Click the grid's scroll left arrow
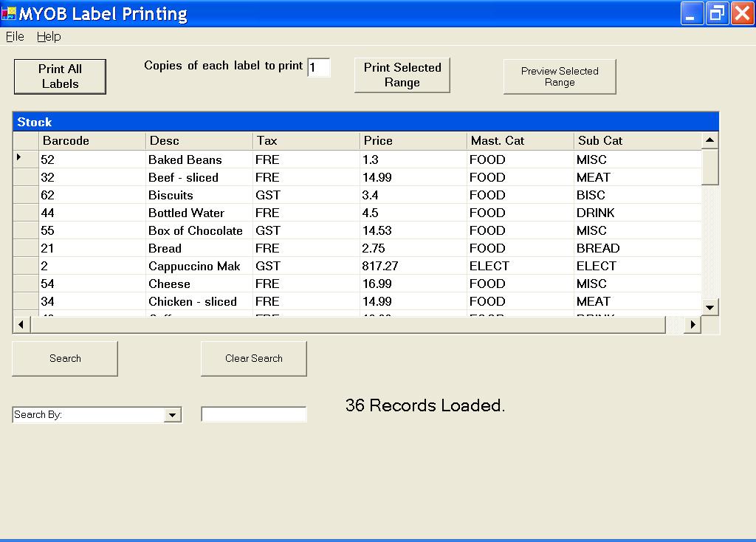 click(x=21, y=324)
